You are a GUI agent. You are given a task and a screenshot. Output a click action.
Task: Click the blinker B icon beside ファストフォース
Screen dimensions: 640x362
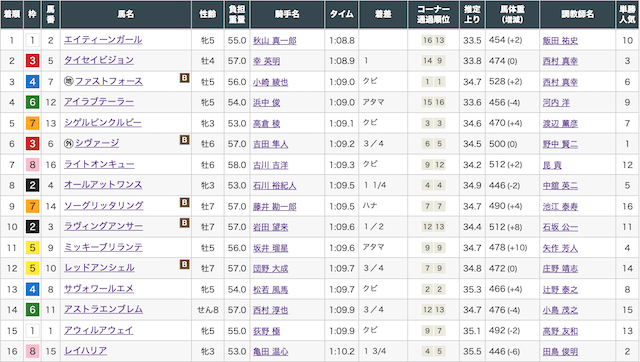pos(184,78)
